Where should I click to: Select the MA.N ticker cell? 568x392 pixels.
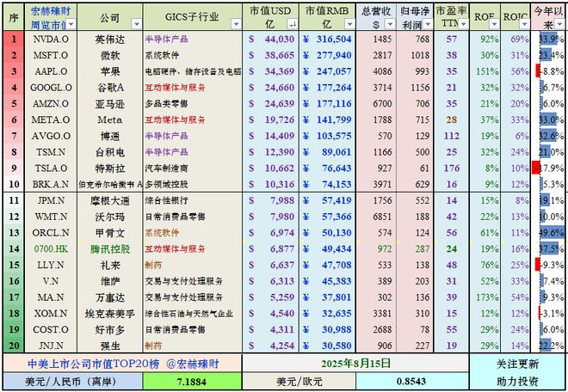click(51, 297)
